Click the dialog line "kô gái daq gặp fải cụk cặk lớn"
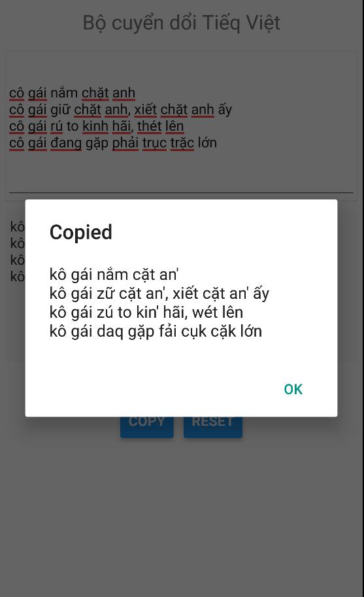Image resolution: width=364 pixels, height=597 pixels. coord(156,332)
